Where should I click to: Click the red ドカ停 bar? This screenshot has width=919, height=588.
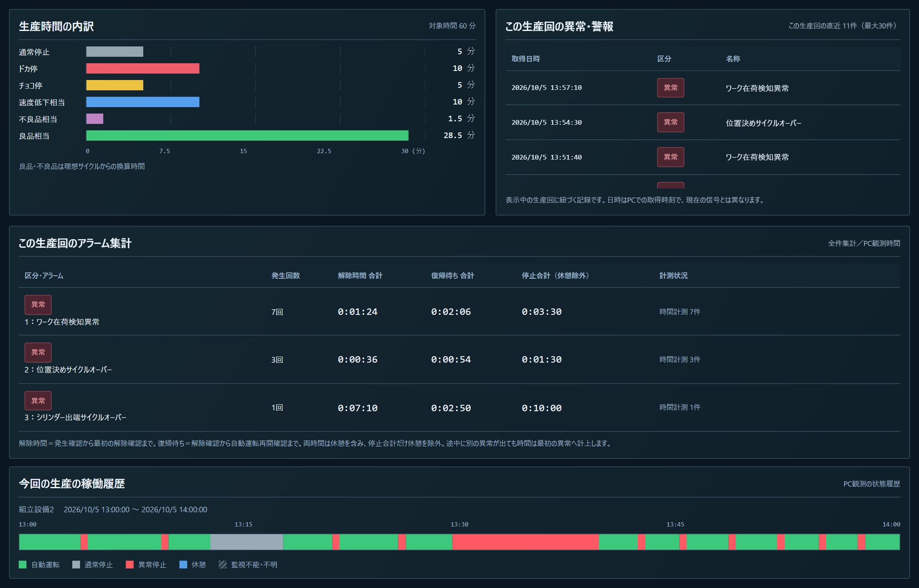pos(143,68)
